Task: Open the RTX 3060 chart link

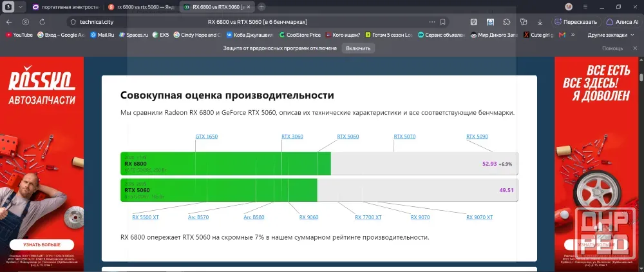Action: coord(292,137)
